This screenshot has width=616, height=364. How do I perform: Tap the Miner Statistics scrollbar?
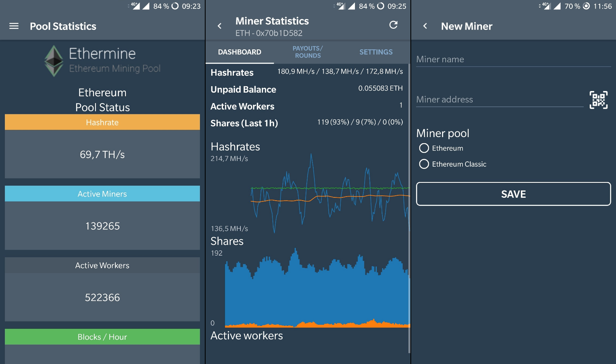tap(409, 208)
